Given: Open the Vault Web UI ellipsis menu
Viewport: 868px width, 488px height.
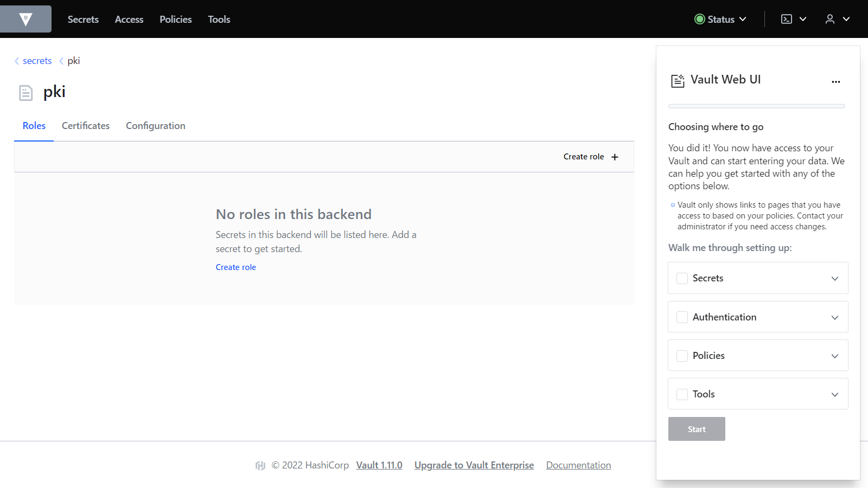Looking at the screenshot, I should point(835,82).
